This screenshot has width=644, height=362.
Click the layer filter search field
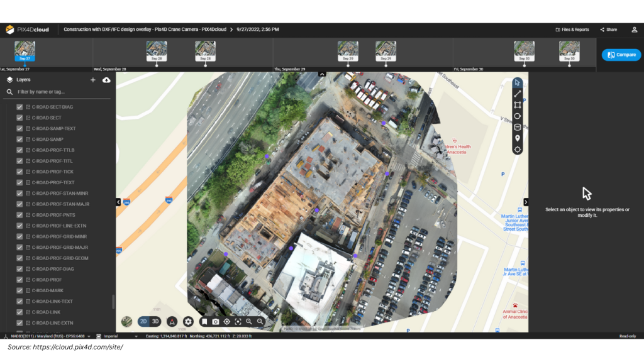point(57,92)
